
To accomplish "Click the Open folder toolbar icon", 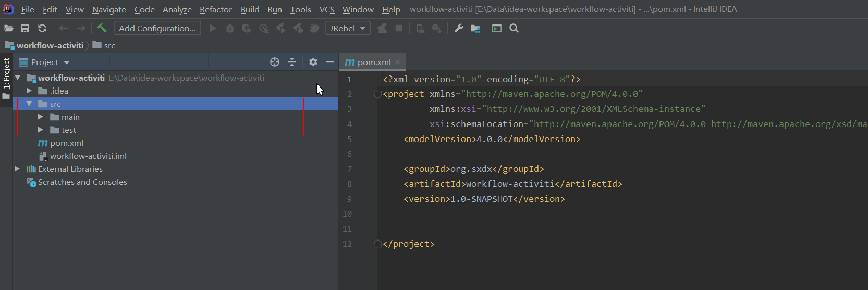I will click(8, 28).
